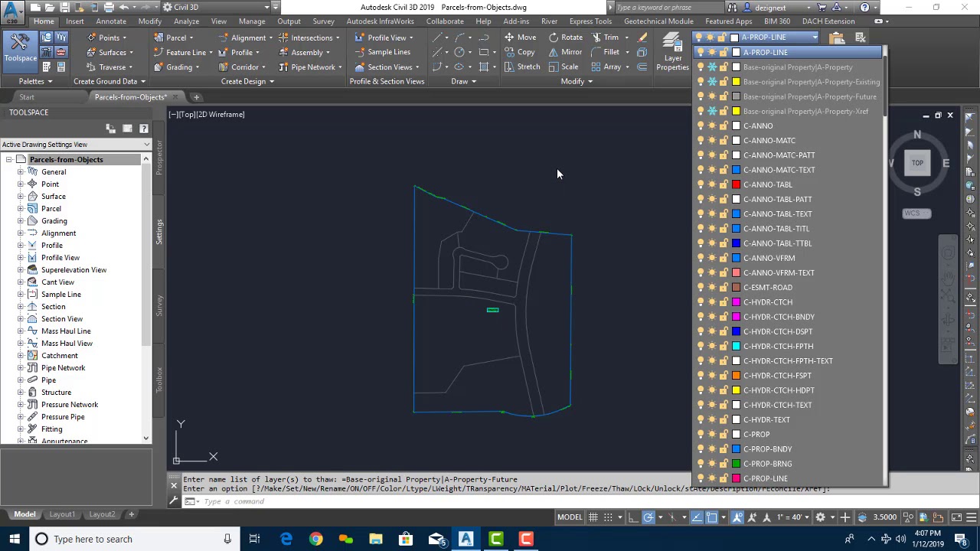This screenshot has width=980, height=551.
Task: Click the clean screen icon in status bar
Action: coord(956,517)
